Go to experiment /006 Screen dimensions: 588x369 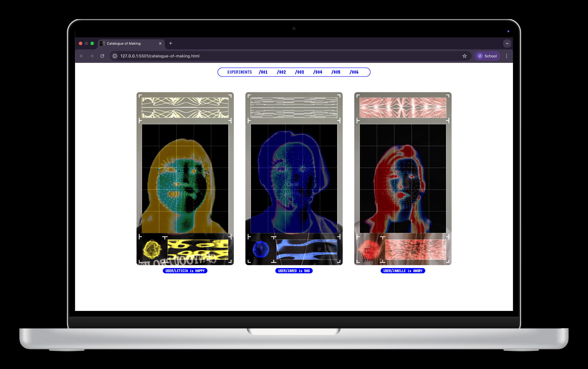(x=354, y=72)
